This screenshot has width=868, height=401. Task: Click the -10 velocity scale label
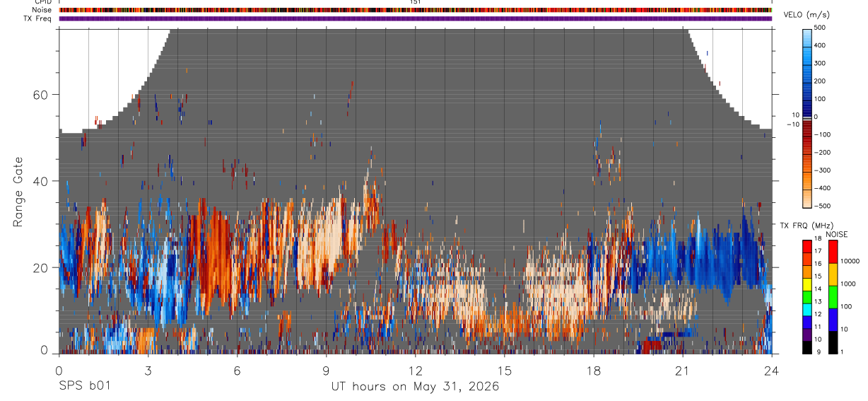792,124
